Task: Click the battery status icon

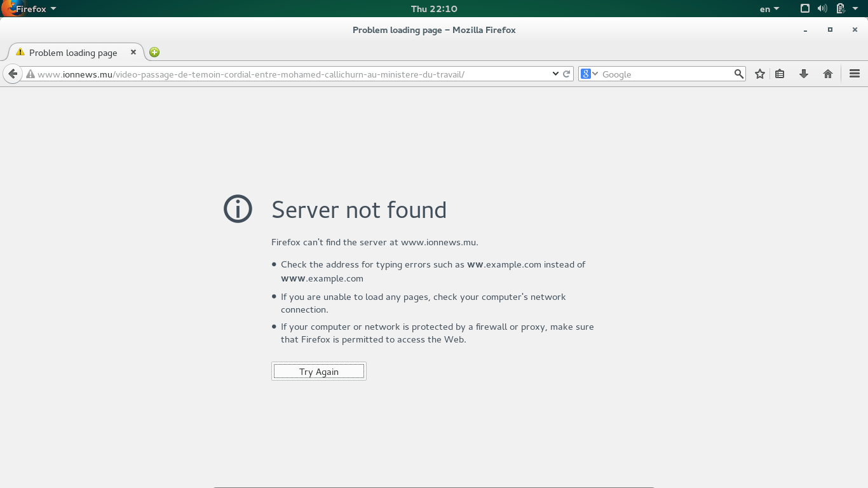Action: 841,8
